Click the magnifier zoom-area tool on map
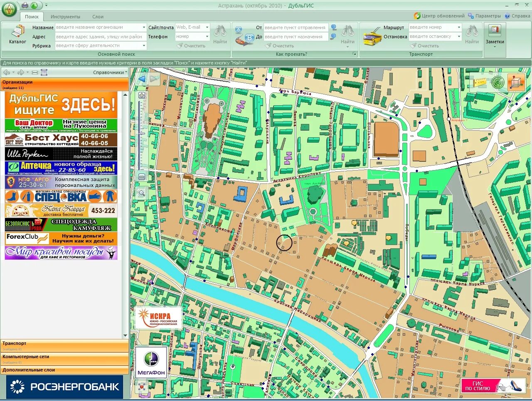Screen dimensions: 532x401 (142, 193)
